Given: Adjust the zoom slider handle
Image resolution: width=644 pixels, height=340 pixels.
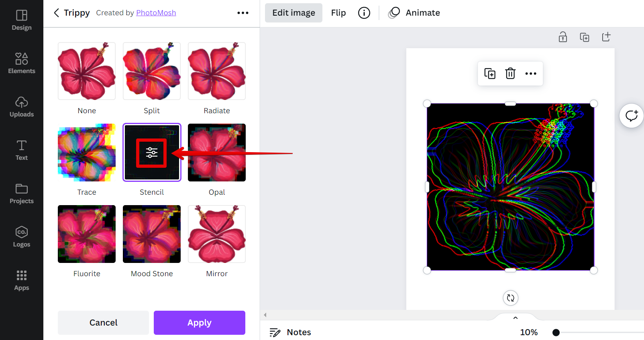Looking at the screenshot, I should click(556, 332).
